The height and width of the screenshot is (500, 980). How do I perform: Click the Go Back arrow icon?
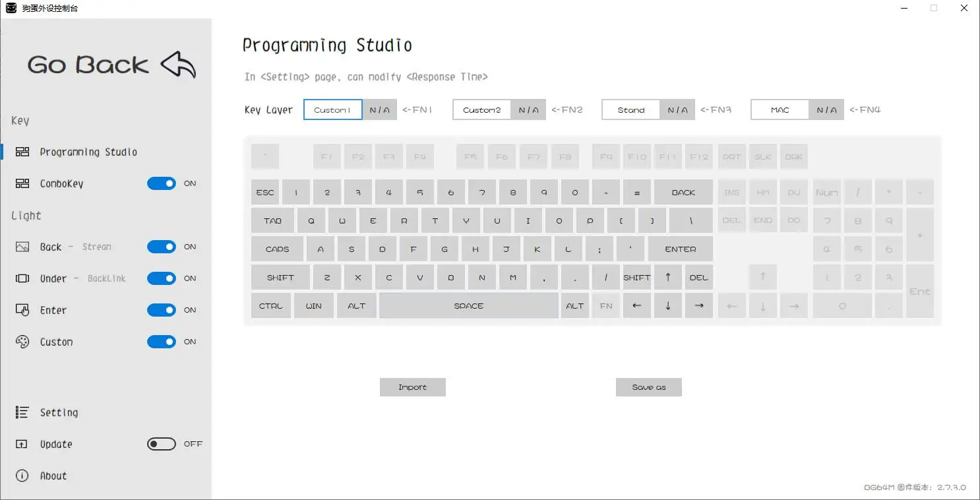178,65
